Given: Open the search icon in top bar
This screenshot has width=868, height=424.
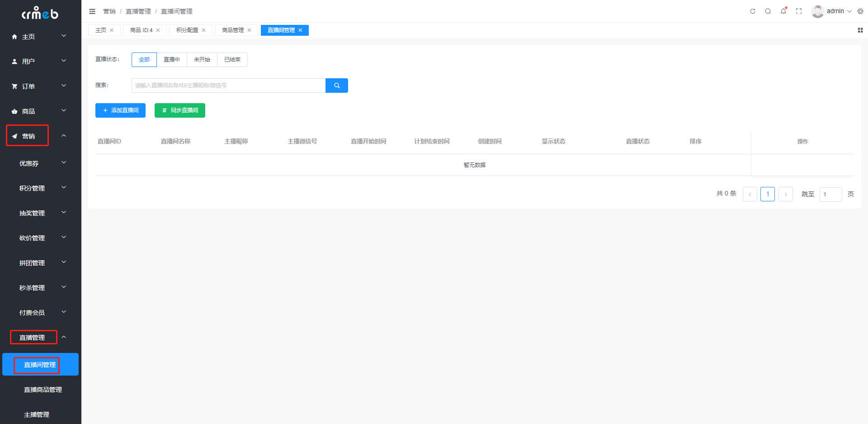Looking at the screenshot, I should coord(768,11).
